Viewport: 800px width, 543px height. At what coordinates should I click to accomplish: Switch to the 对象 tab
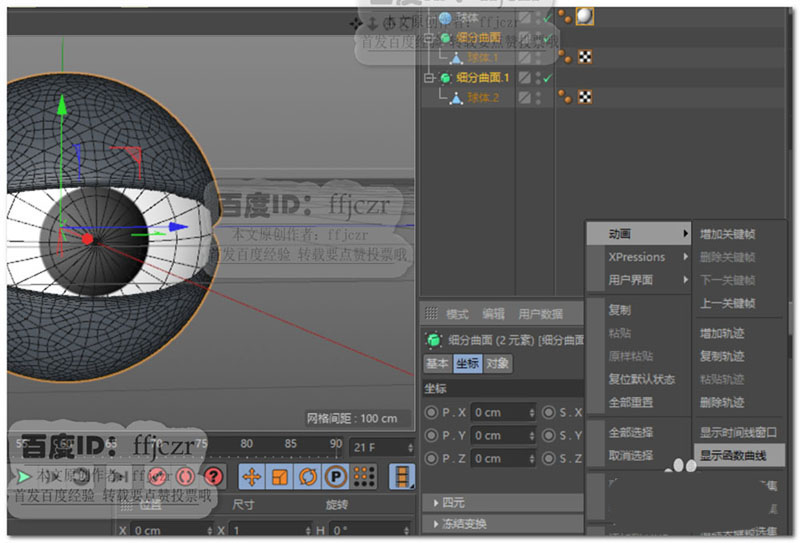point(498,364)
